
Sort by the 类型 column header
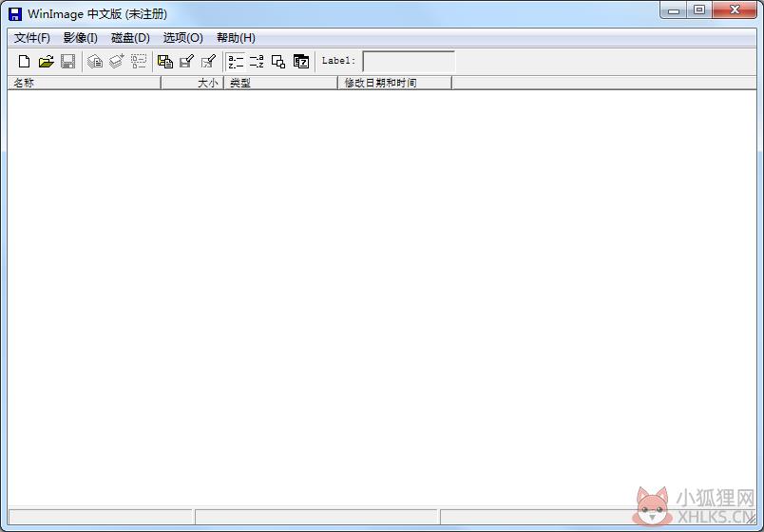pyautogui.click(x=280, y=83)
